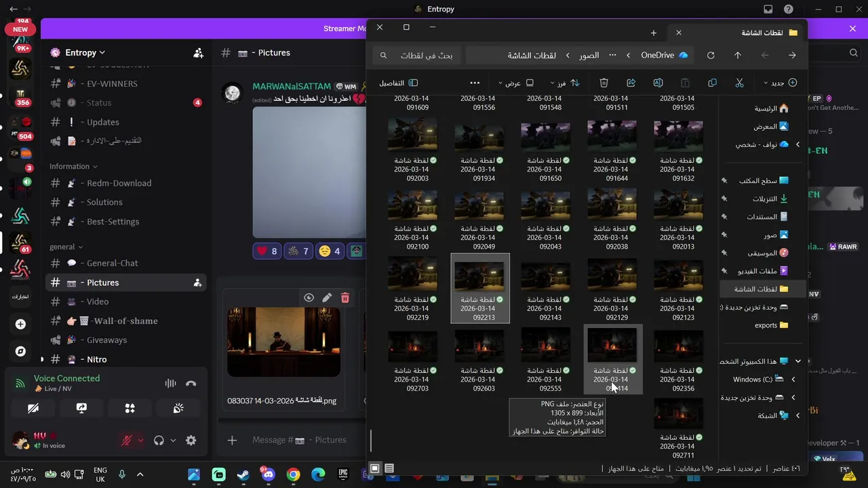Open noise suppression settings in Discord
This screenshot has width=868, height=488.
tap(170, 384)
